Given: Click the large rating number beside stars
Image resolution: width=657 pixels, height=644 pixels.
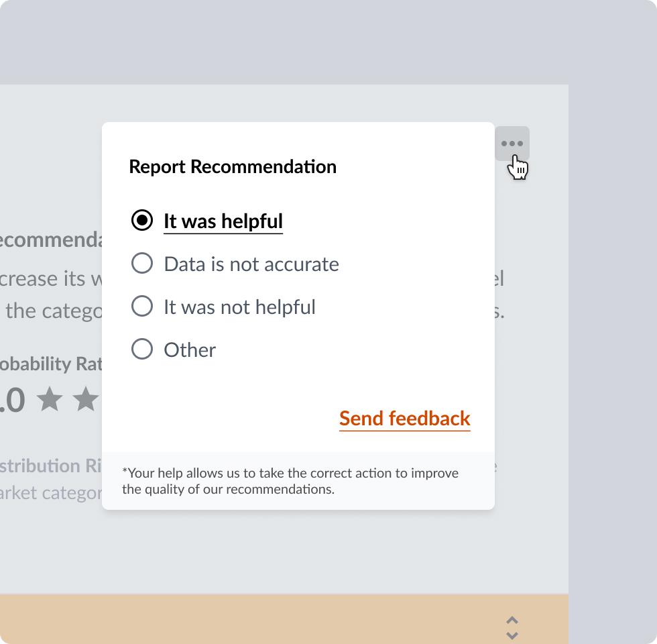Looking at the screenshot, I should click(12, 400).
